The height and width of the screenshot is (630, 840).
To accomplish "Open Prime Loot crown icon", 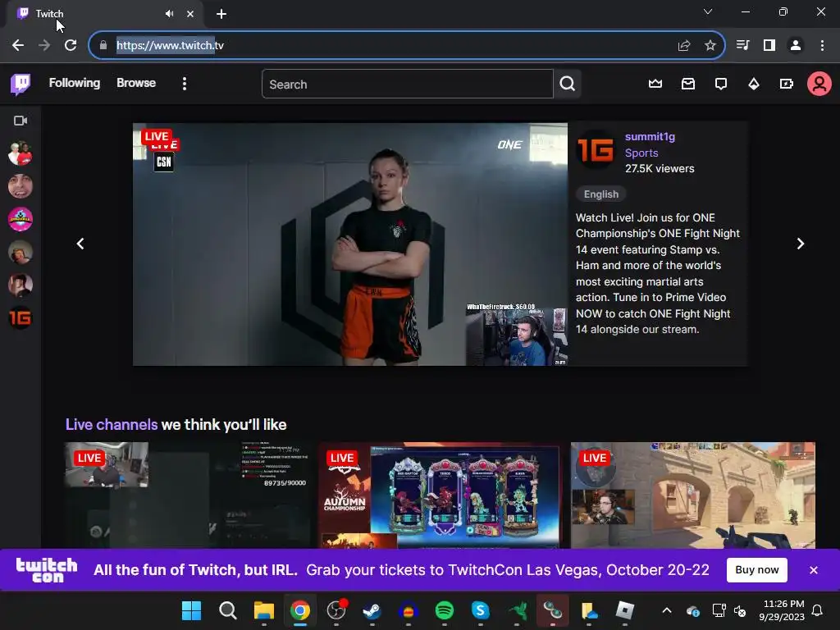I will 655,84.
